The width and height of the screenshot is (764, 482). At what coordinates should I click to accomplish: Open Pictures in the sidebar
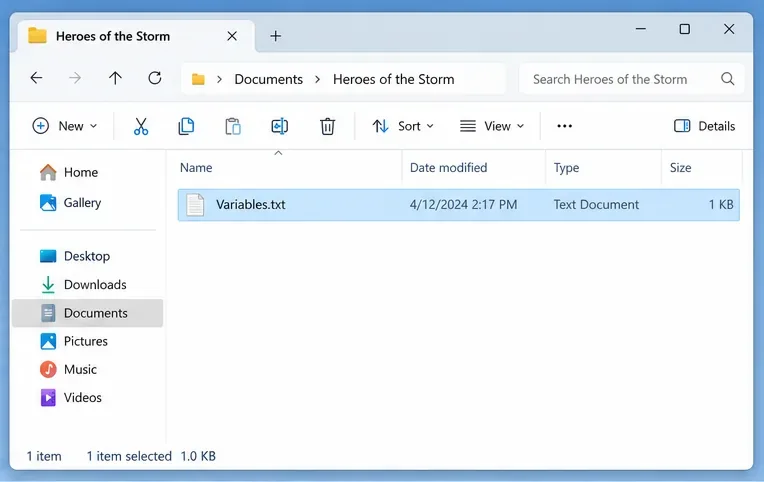(73, 341)
